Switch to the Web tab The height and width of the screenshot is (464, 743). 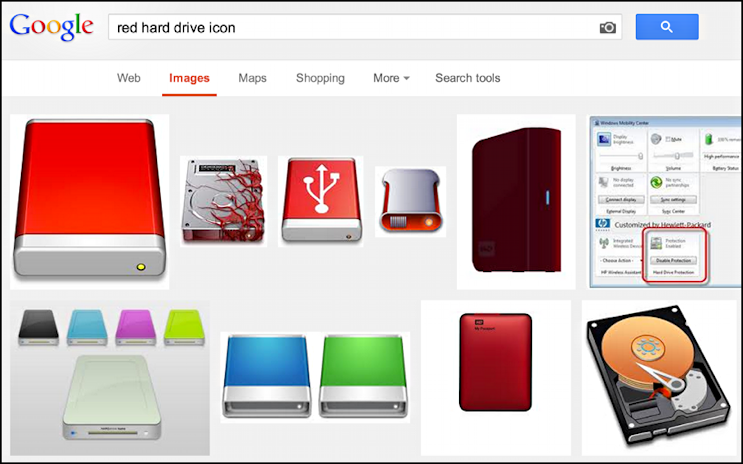pos(129,78)
